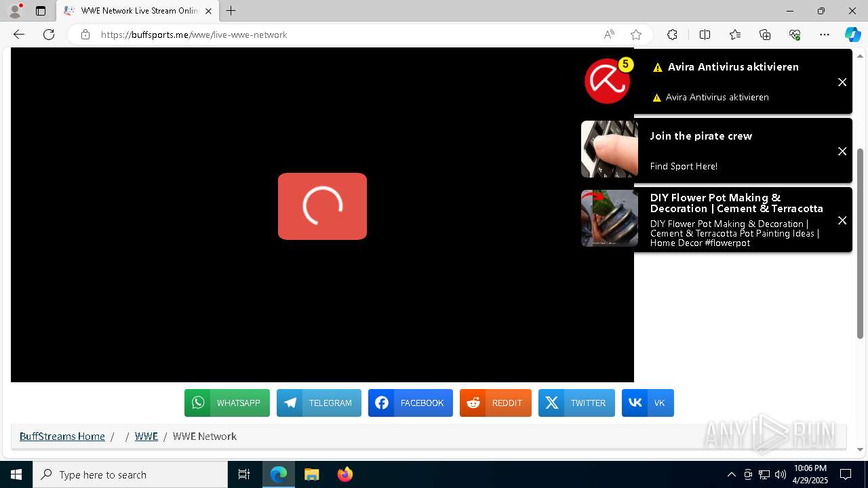Go to BuffStreams Home breadcrumb link

pyautogui.click(x=62, y=436)
